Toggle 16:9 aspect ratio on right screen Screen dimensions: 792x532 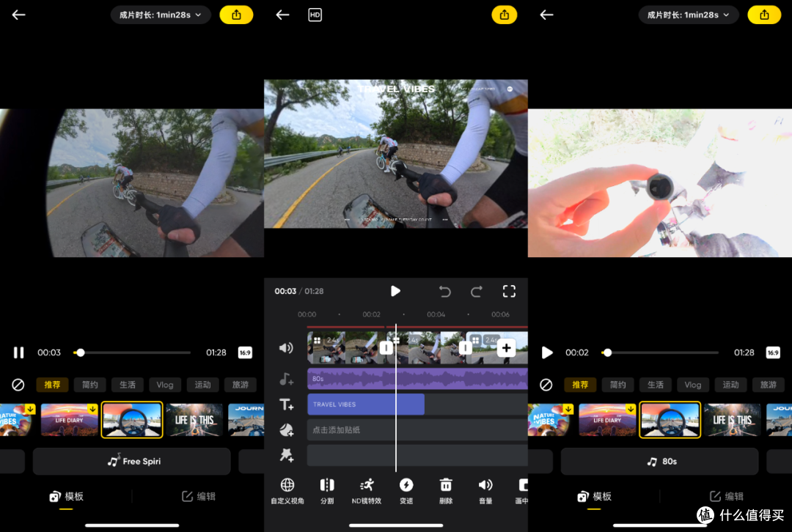click(x=773, y=352)
